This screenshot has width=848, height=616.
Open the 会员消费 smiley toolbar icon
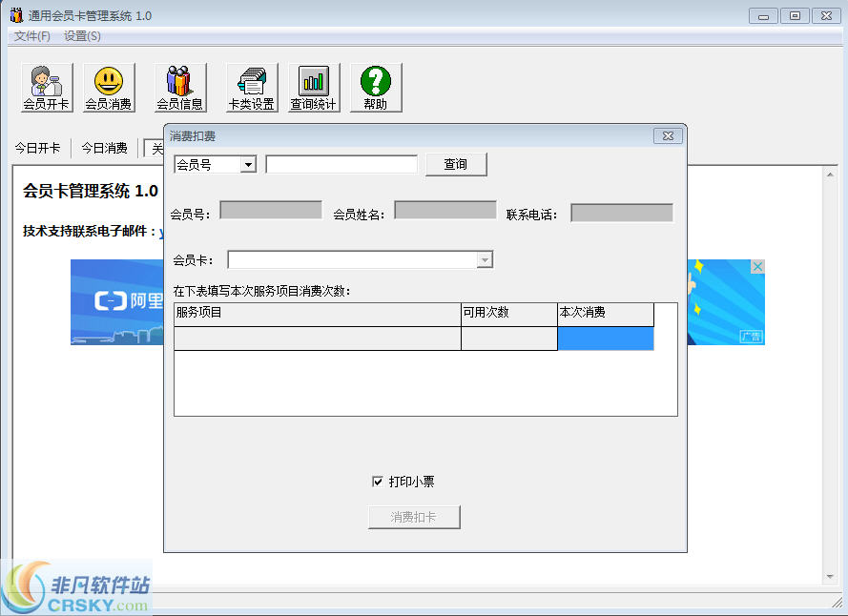point(109,88)
